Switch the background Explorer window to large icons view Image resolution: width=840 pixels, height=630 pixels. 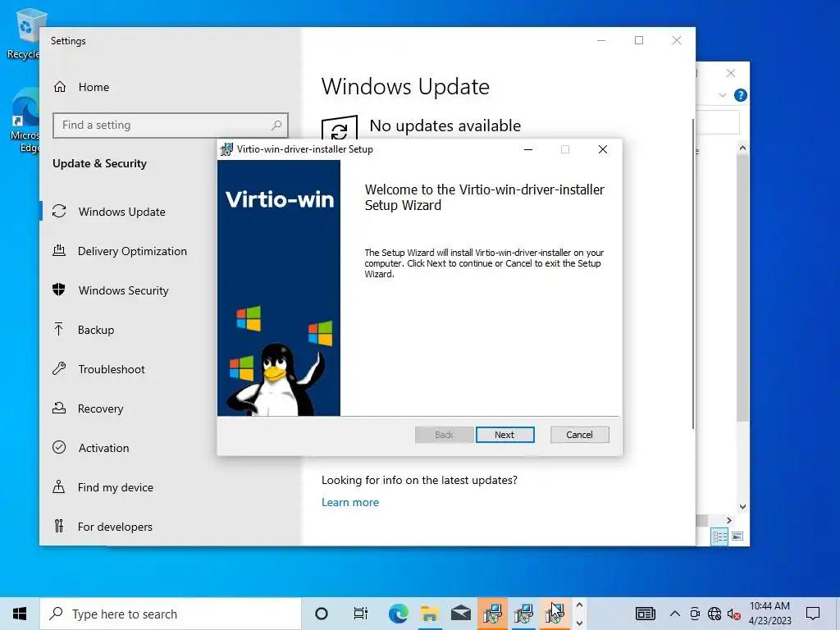[x=737, y=536]
